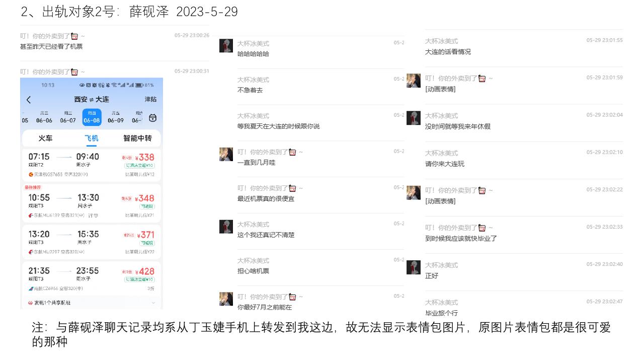The height and width of the screenshot is (355, 644).
Task: Click the 津贴 link at top right
Action: click(151, 99)
